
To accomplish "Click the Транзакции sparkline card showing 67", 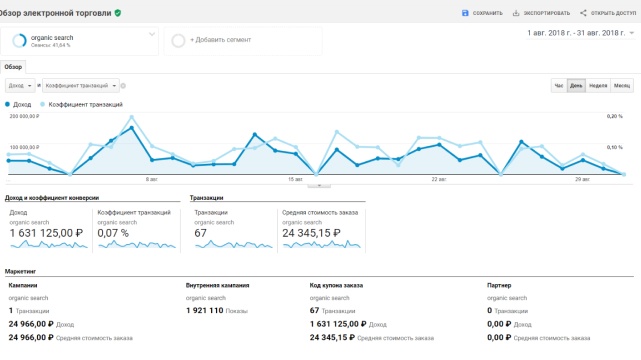I will click(233, 230).
